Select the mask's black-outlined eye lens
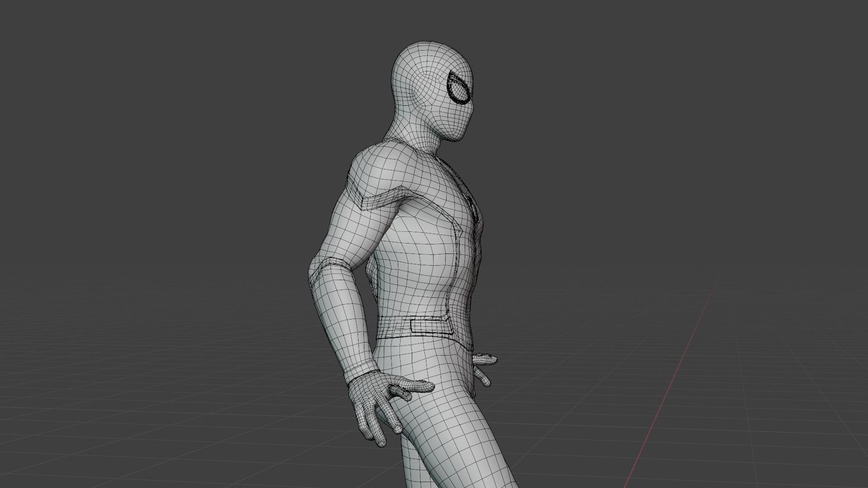868x488 pixels. (459, 88)
